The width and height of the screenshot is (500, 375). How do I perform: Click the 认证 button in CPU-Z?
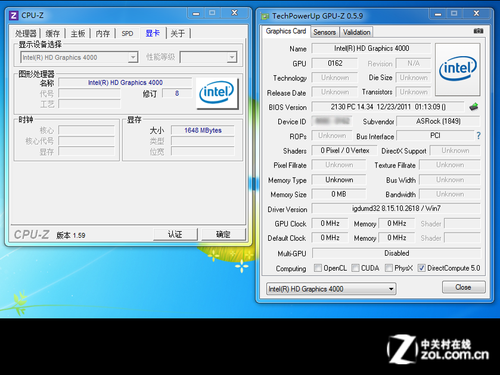(175, 234)
